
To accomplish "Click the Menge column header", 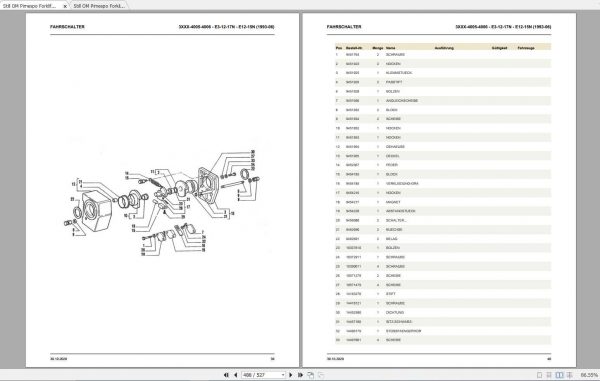I will [378, 48].
